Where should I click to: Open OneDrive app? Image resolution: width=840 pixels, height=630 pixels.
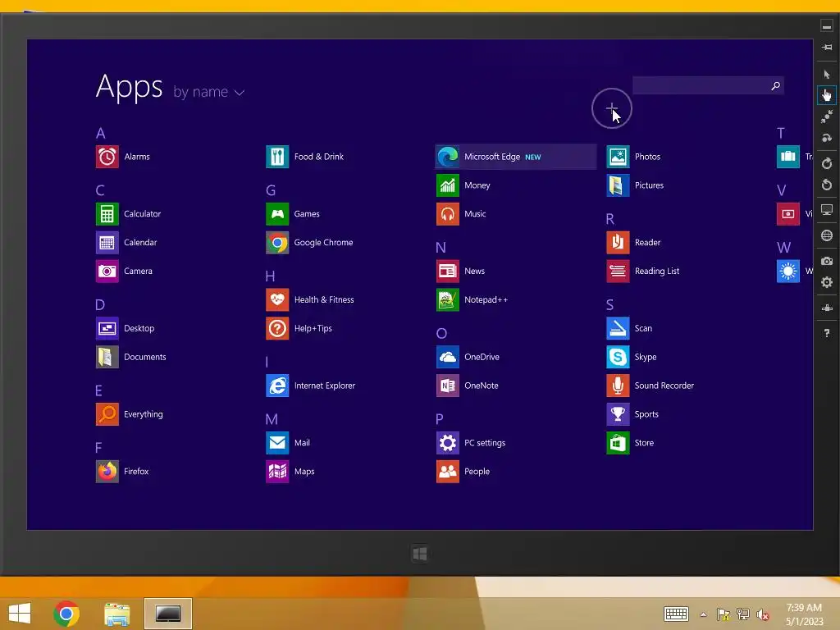pyautogui.click(x=468, y=358)
